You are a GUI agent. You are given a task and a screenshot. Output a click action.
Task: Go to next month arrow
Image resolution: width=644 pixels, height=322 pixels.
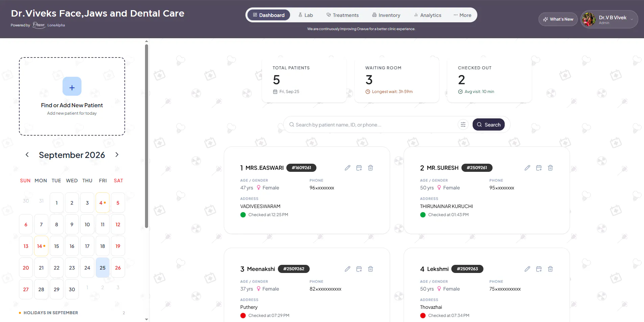pyautogui.click(x=117, y=155)
